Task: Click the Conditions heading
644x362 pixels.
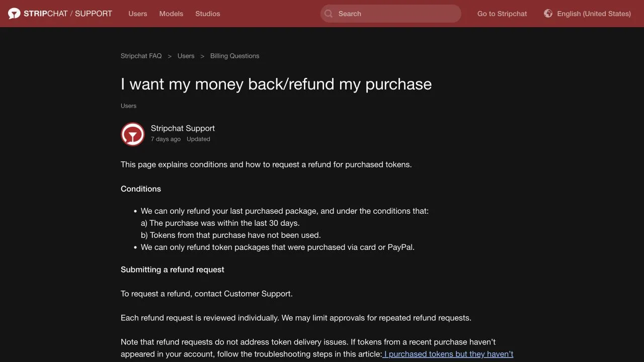Action: point(141,189)
